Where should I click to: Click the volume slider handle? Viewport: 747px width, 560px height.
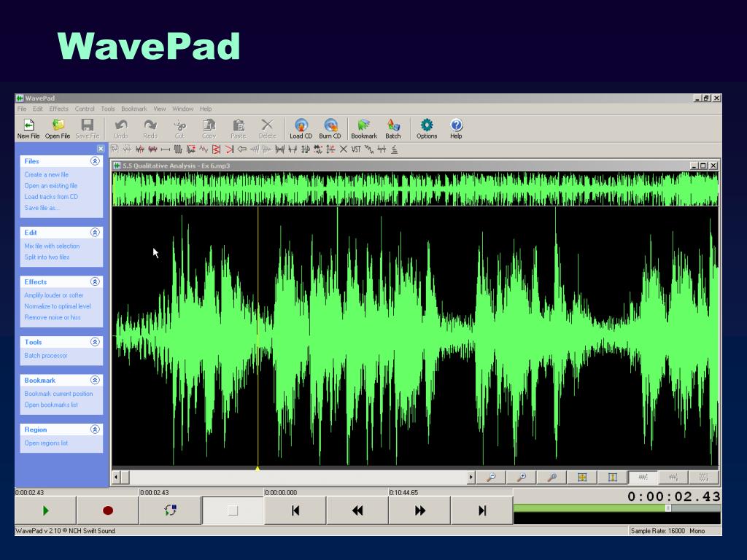coord(668,508)
